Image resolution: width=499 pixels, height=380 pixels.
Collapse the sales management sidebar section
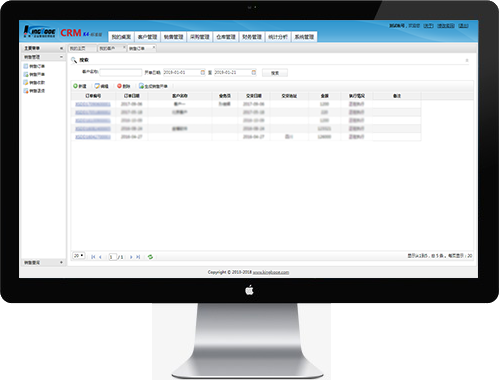[61, 57]
